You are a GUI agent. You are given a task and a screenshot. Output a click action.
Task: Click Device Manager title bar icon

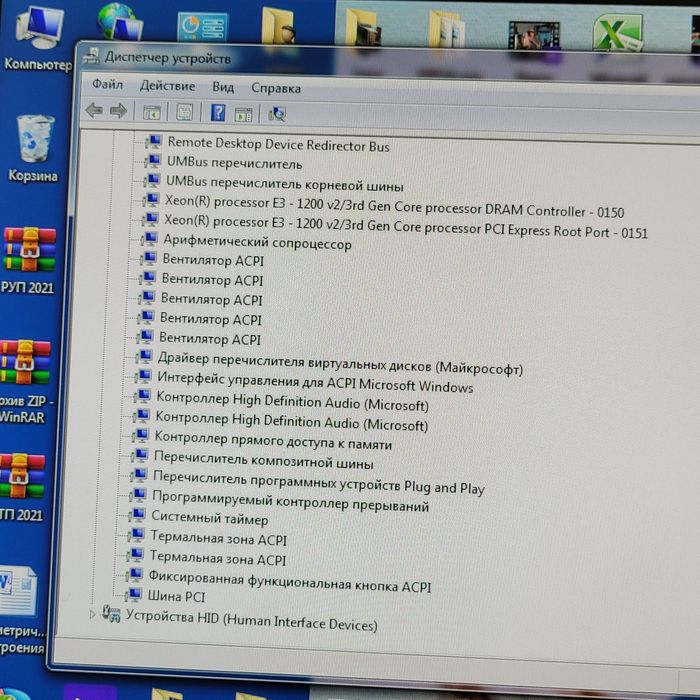coord(92,56)
